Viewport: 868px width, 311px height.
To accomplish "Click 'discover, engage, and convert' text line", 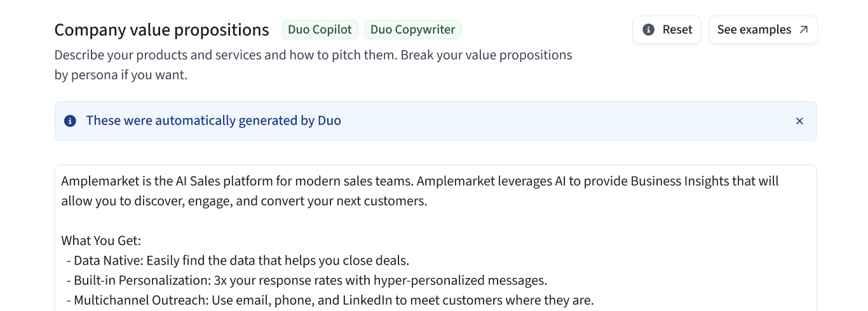I will point(244,202).
